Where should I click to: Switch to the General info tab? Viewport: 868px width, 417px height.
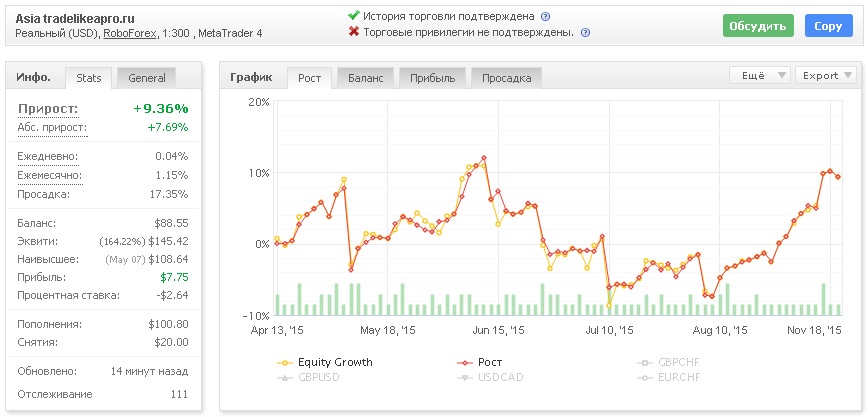point(146,77)
